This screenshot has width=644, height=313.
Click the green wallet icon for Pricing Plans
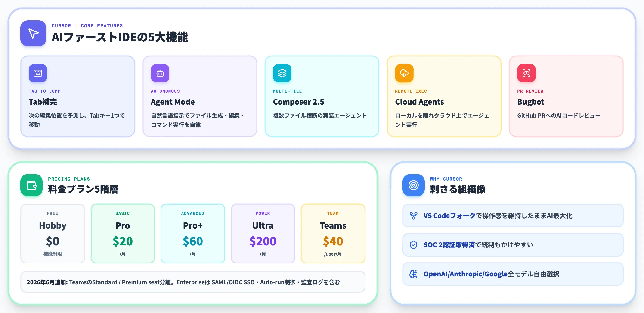[31, 185]
